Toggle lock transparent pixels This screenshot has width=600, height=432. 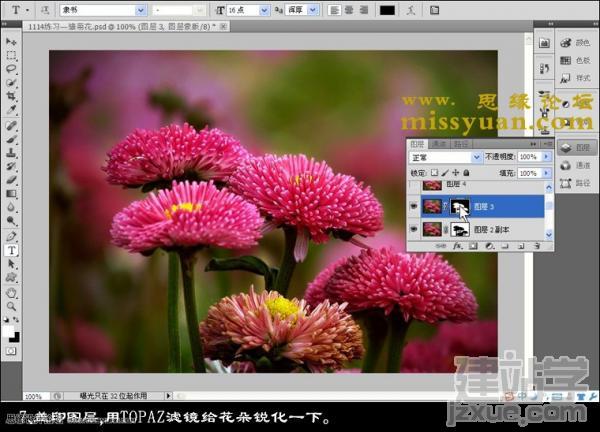pos(434,173)
